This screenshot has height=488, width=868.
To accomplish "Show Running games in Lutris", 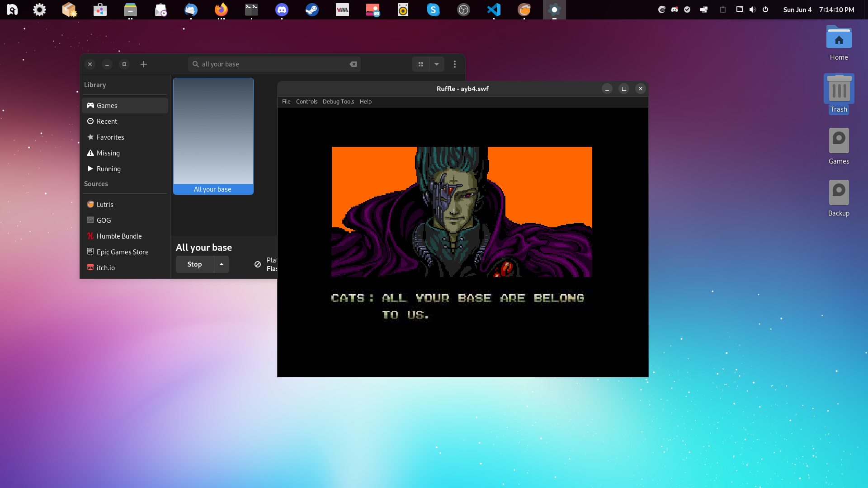I will [x=108, y=169].
